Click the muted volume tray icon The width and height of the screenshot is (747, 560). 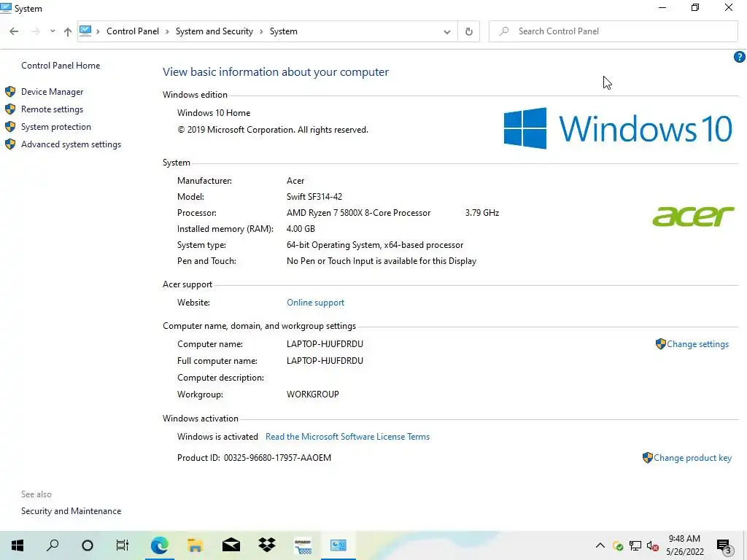point(653,545)
